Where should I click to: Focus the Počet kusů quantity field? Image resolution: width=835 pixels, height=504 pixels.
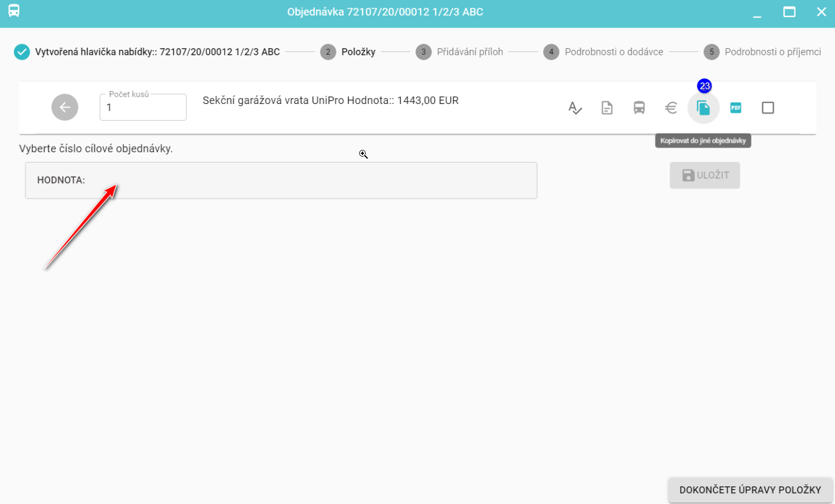pos(143,107)
